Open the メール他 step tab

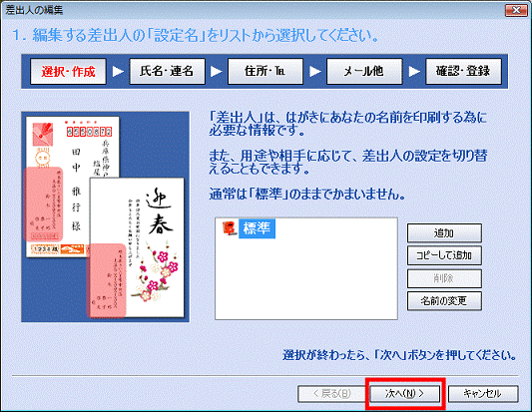click(364, 71)
